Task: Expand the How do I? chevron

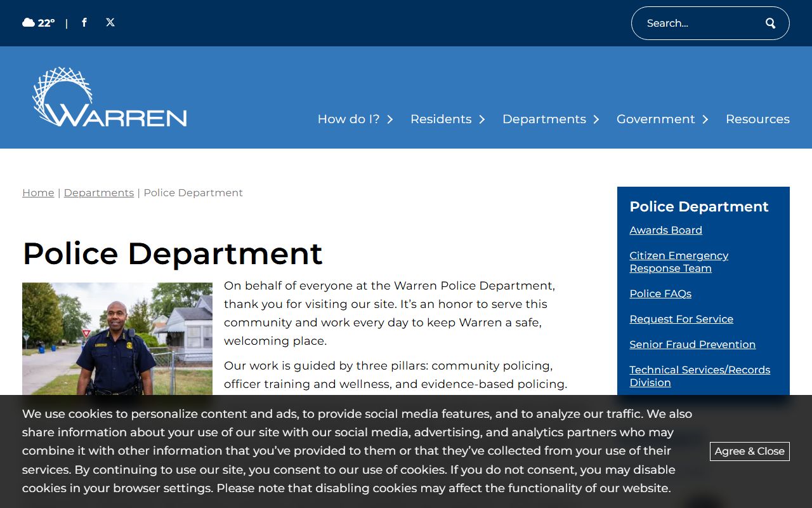Action: tap(390, 119)
